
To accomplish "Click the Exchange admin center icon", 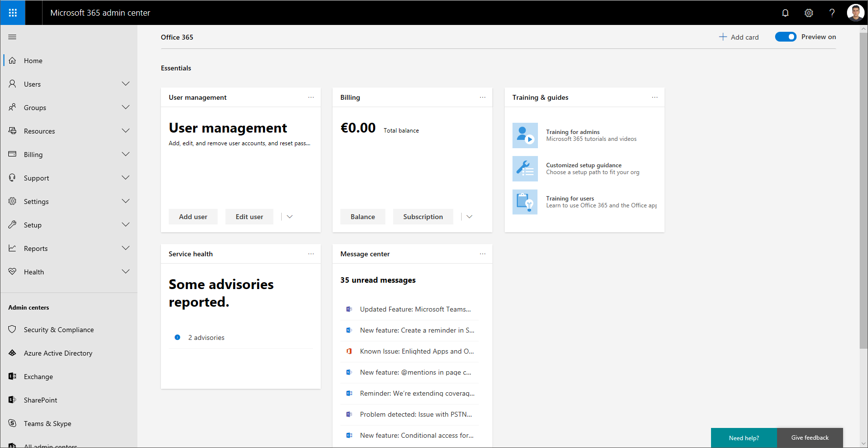I will [13, 376].
